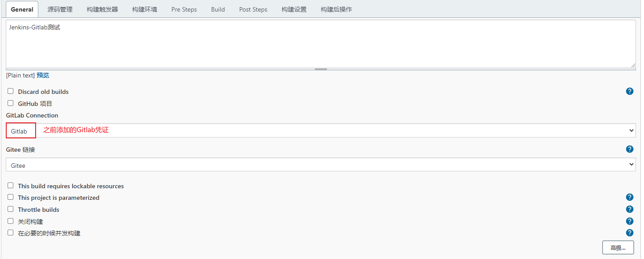
Task: Toggle Throttle builds checkbox
Action: point(10,209)
